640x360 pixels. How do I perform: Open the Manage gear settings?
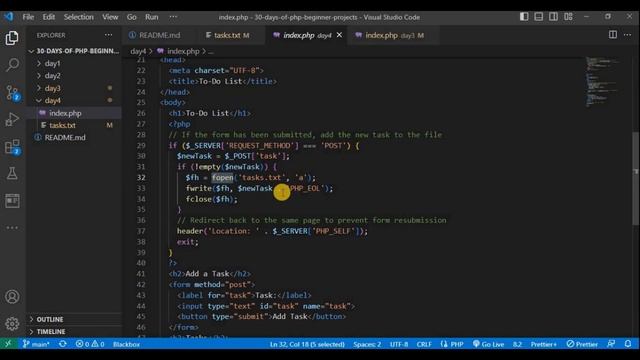[12, 324]
